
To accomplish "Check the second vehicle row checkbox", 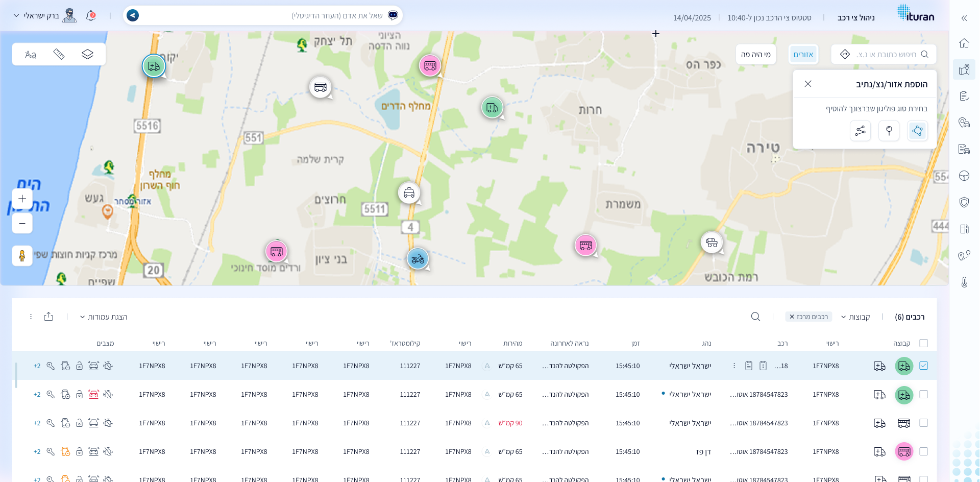I will click(x=923, y=394).
